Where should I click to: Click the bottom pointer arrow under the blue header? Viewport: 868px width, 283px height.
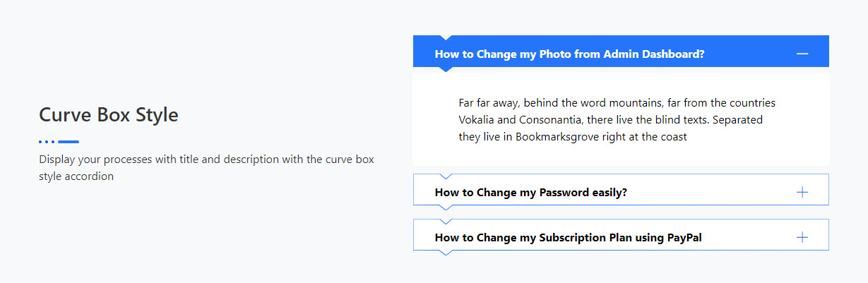(x=445, y=69)
